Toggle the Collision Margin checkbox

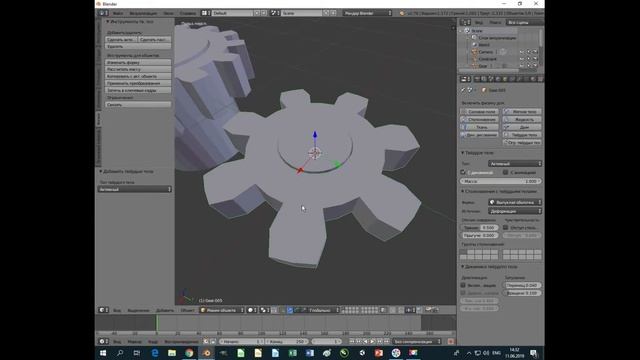coord(506,227)
